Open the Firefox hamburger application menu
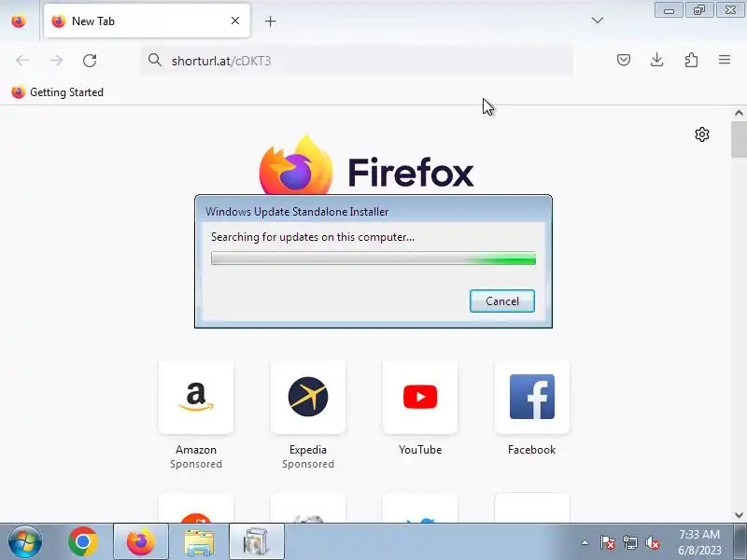Viewport: 747px width, 560px height. coord(725,60)
